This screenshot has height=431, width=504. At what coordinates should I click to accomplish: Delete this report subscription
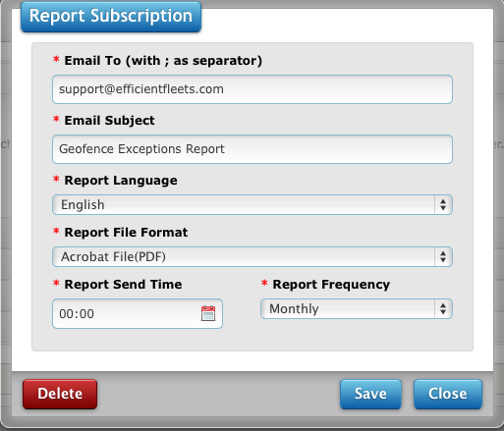pos(60,394)
